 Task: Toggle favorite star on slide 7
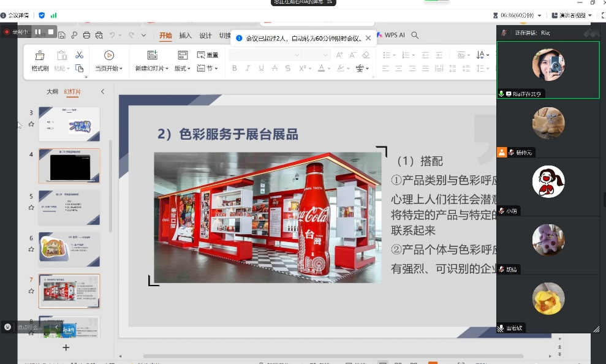[31, 291]
